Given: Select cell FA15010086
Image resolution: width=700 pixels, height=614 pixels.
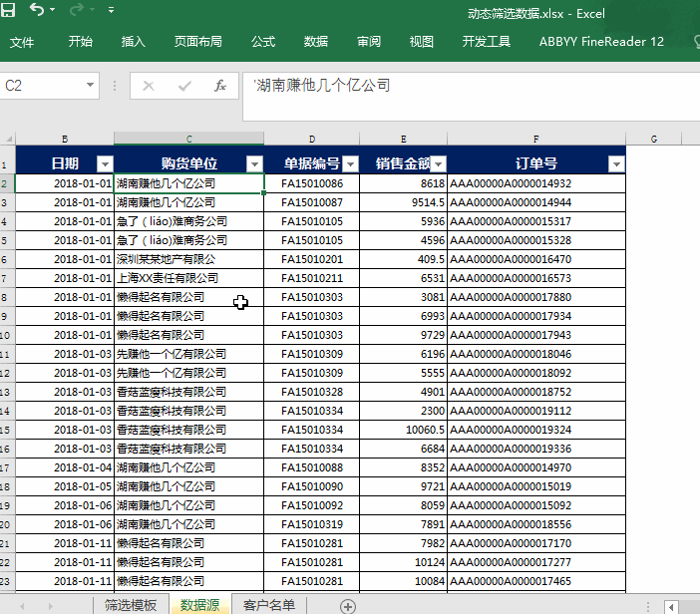Looking at the screenshot, I should coord(311,183).
